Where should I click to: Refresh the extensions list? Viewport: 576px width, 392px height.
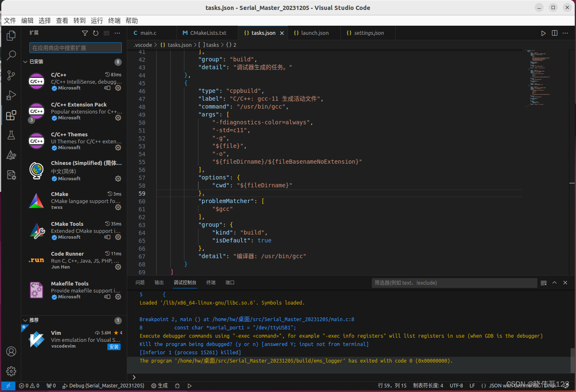pyautogui.click(x=96, y=33)
